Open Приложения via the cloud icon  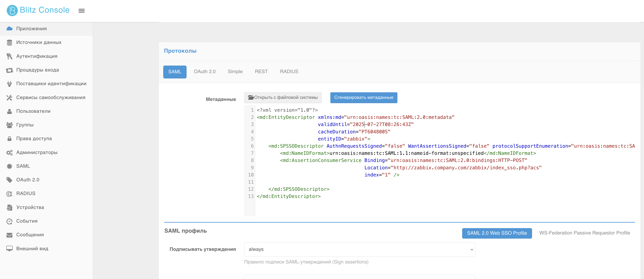(x=9, y=29)
